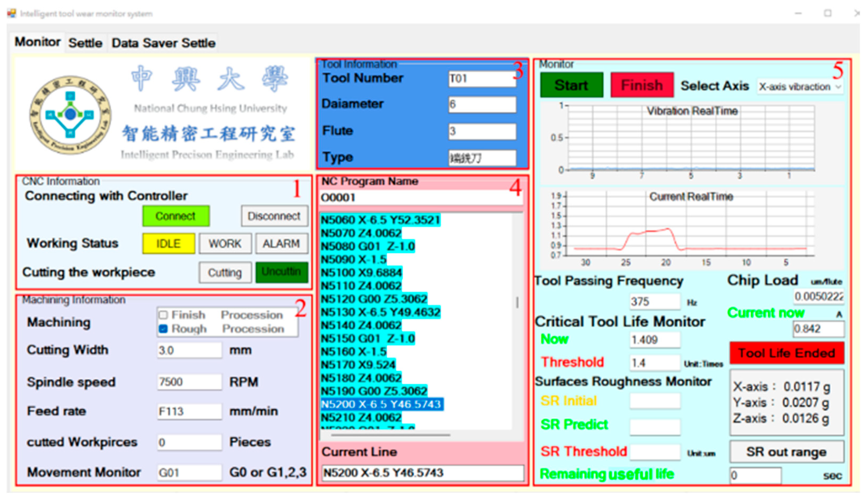The image size is (868, 500).
Task: Click the NC program list vertical scrollbar
Action: [517, 303]
